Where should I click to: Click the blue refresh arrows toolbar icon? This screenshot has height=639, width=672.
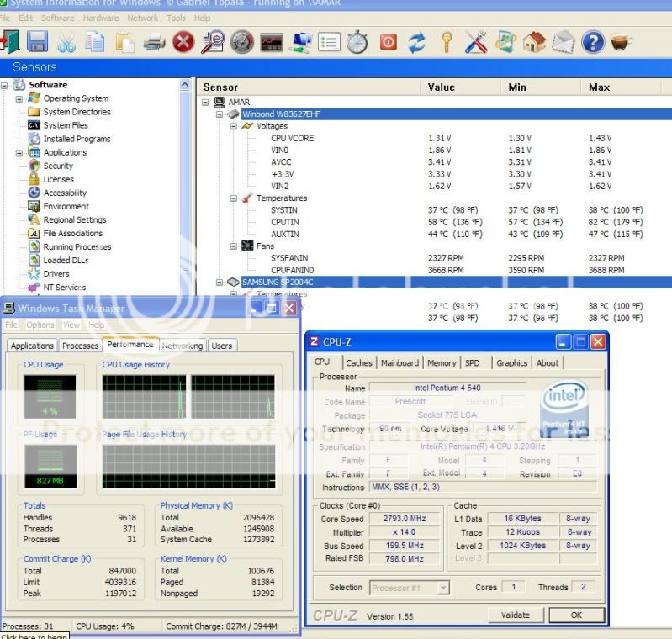[416, 42]
